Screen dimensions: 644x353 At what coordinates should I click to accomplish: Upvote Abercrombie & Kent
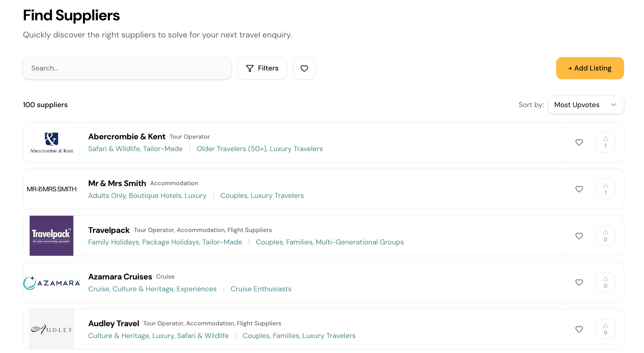[x=605, y=142]
